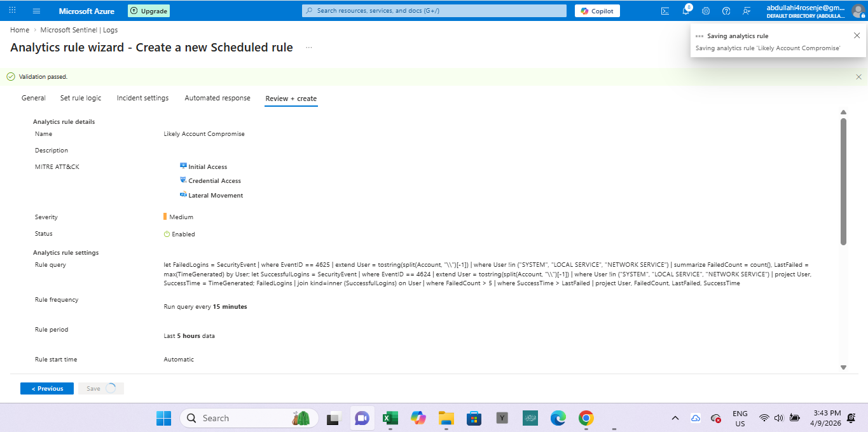Open portal settings gear
Image resolution: width=868 pixels, height=432 pixels.
[x=706, y=11]
